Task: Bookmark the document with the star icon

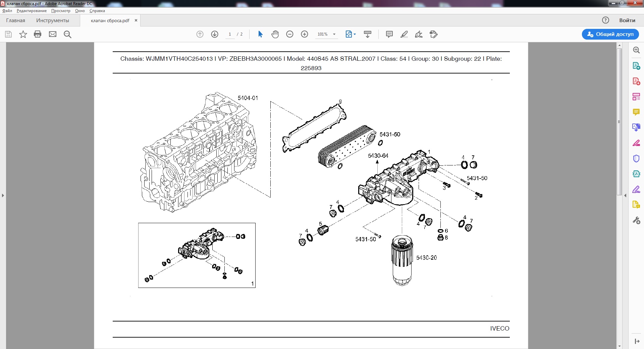Action: 23,34
